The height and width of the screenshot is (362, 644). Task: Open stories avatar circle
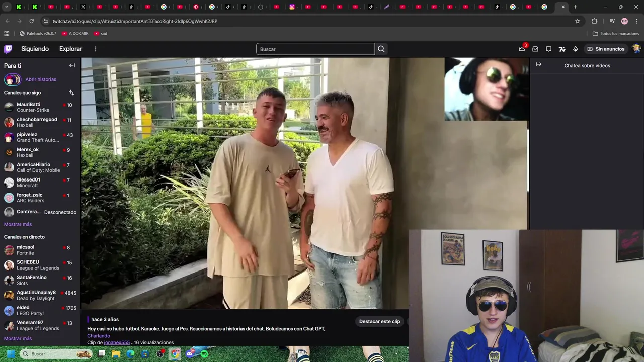[x=12, y=79]
